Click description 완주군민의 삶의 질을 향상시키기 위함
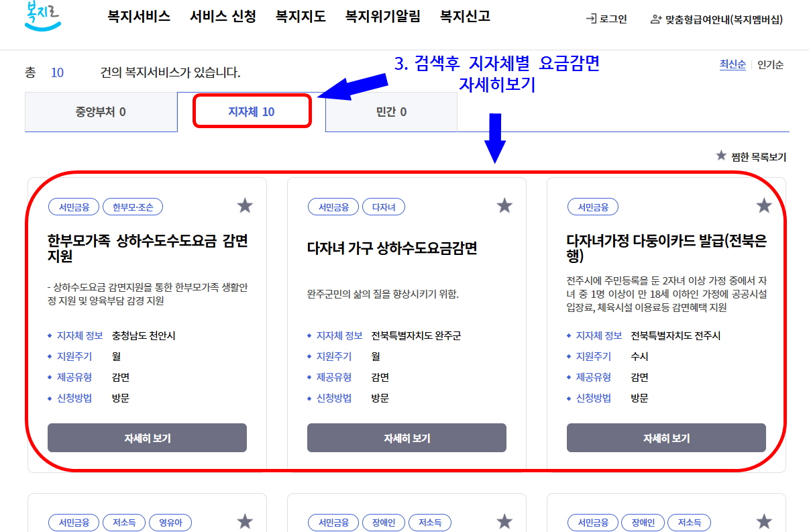Screen dimensions: 809x532 383,294
